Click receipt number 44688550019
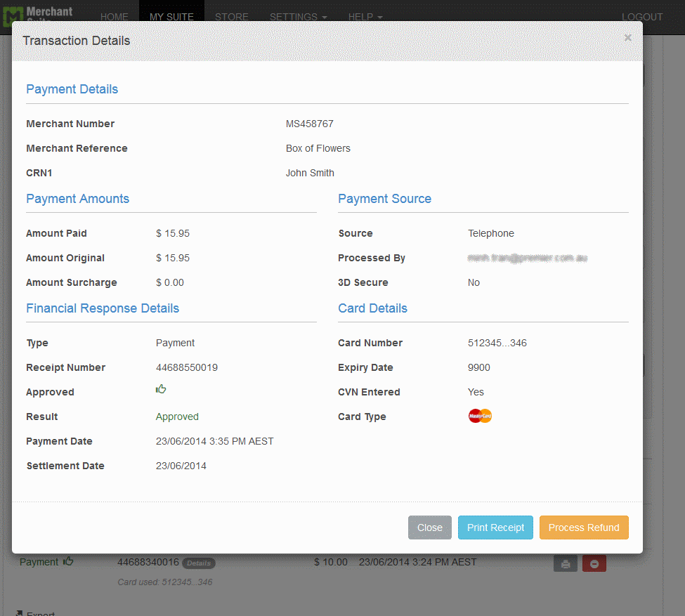 click(x=187, y=367)
